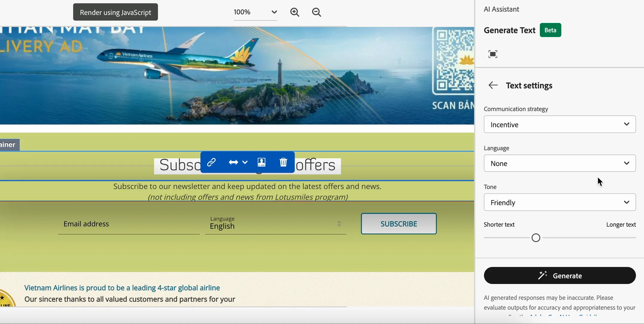Click the 'Subscribe to our newsletter' paragraph
The height and width of the screenshot is (324, 644).
coord(247,187)
